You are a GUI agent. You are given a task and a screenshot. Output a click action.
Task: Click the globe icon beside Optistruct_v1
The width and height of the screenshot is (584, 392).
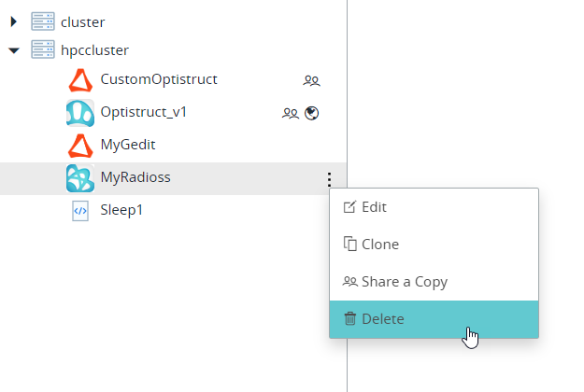point(312,114)
